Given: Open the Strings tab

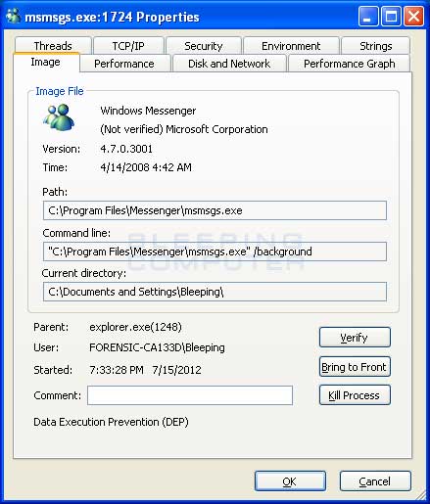Looking at the screenshot, I should coord(375,46).
